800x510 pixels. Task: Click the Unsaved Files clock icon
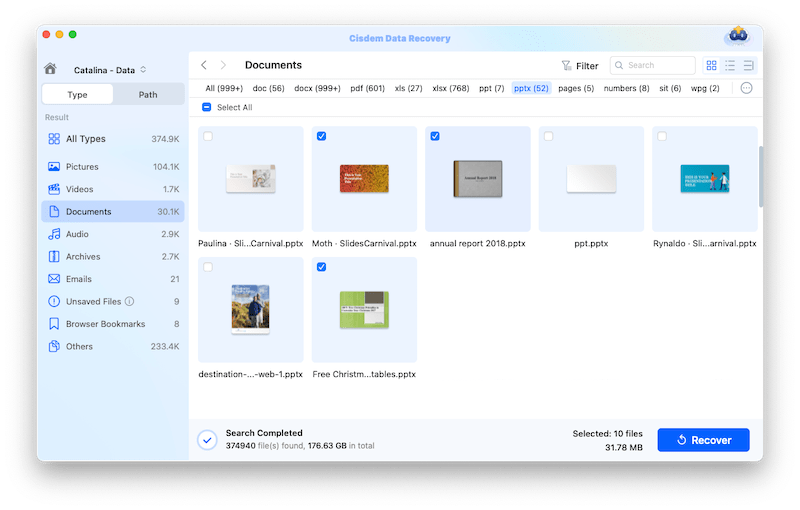pyautogui.click(x=54, y=301)
